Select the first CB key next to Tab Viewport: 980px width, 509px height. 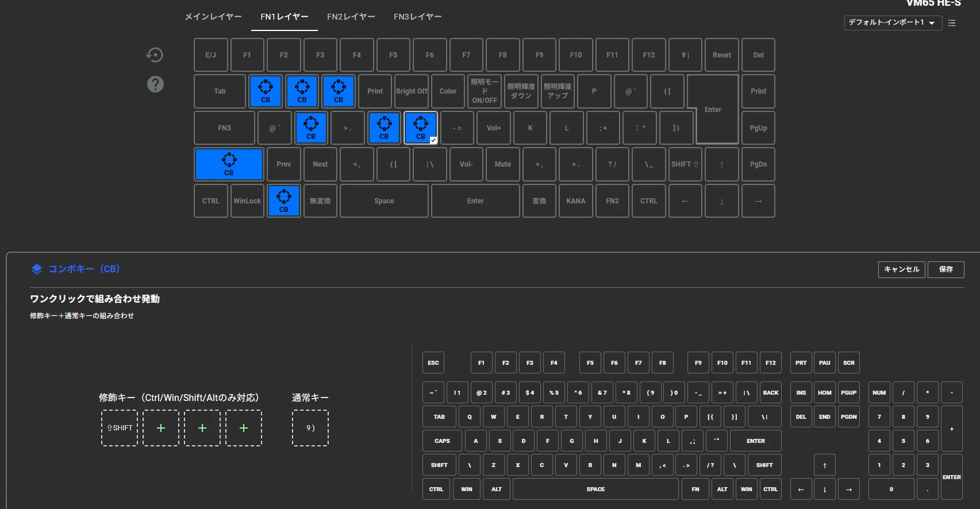[x=266, y=91]
